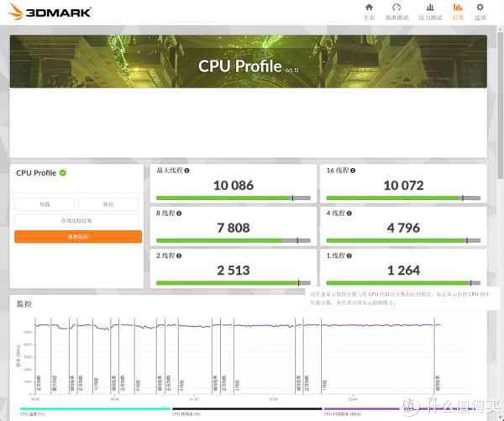Screen dimensions: 504x421
Task: Click the 1 264 score value
Action: 403,271
